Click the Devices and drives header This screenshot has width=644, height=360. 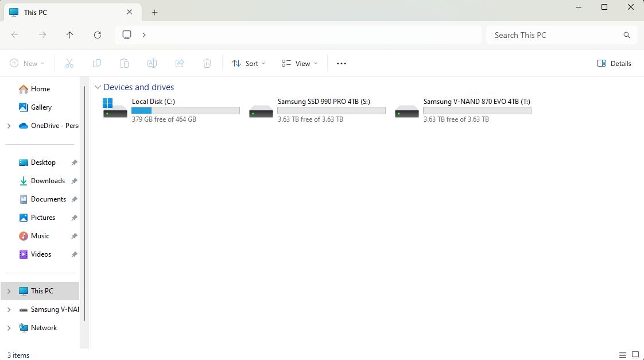139,87
